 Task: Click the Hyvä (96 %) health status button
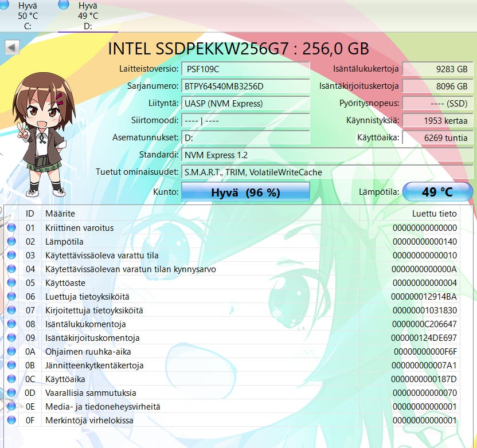coord(245,192)
